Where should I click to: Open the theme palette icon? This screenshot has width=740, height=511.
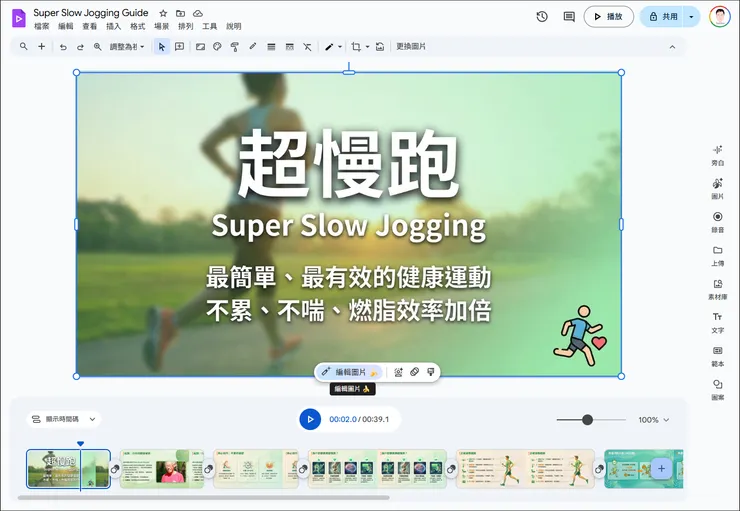[x=217, y=47]
